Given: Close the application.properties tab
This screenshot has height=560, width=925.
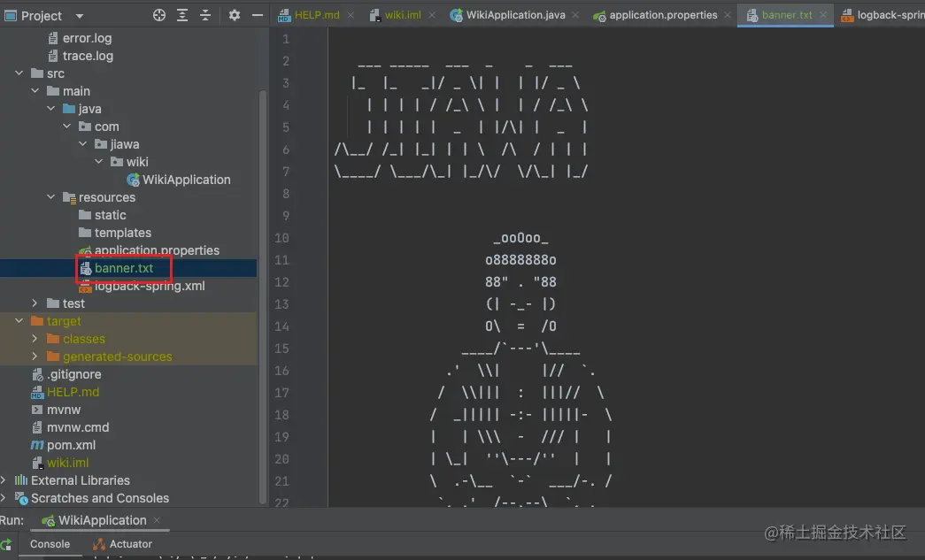Looking at the screenshot, I should pyautogui.click(x=728, y=15).
